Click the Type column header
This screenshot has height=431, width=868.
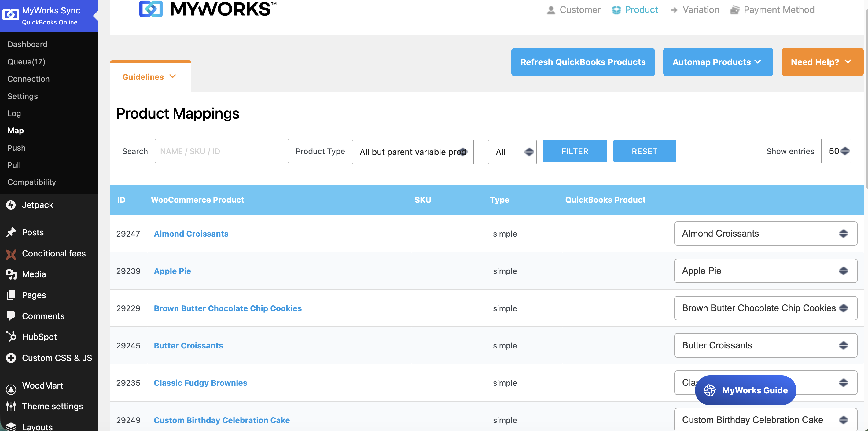point(500,200)
